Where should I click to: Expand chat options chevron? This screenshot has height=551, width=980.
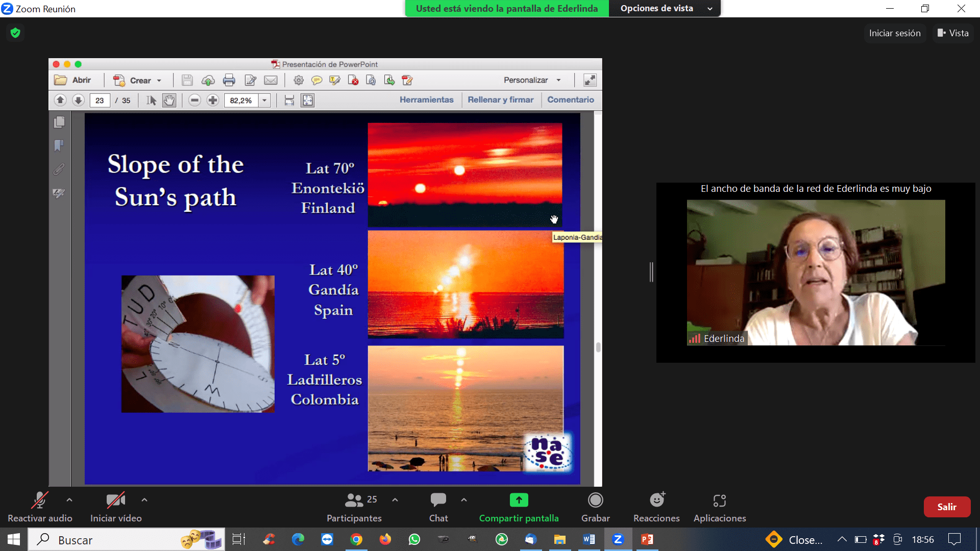tap(464, 500)
